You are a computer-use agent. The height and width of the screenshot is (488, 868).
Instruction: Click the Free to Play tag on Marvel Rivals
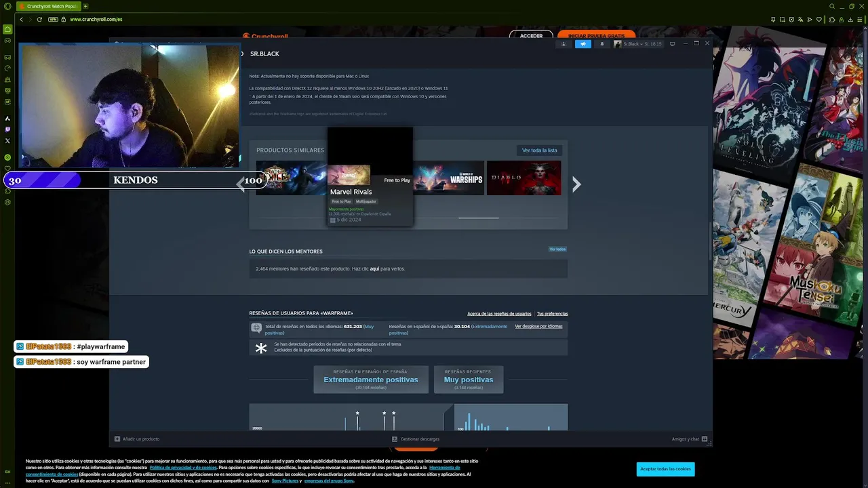(341, 201)
